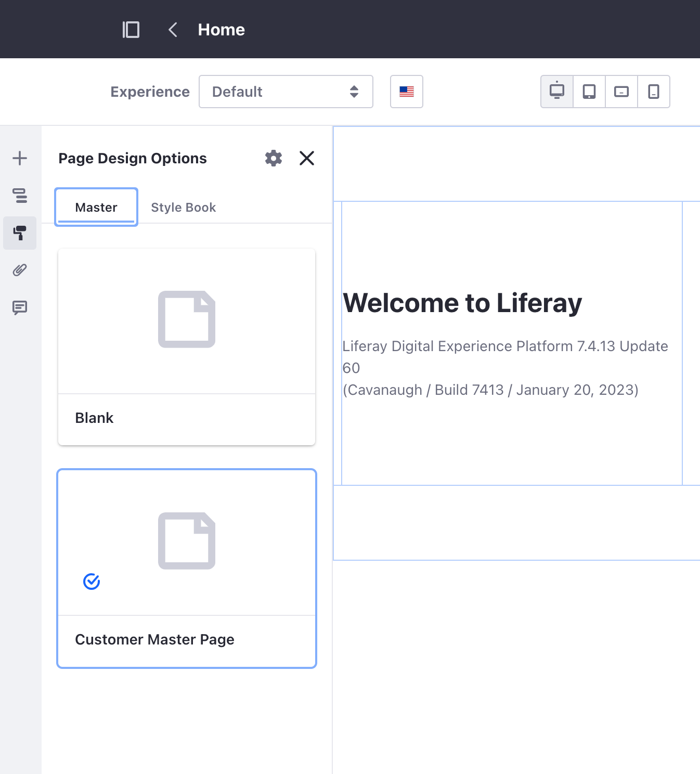
Task: Switch to desktop viewport preview
Action: [557, 92]
